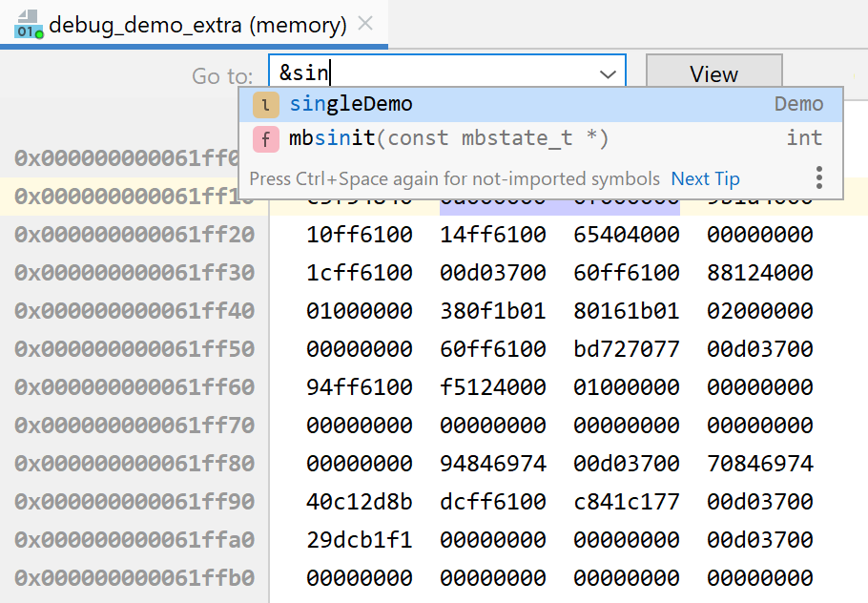The height and width of the screenshot is (603, 868).
Task: Expand the Go to history dropdown arrow
Action: pos(607,74)
